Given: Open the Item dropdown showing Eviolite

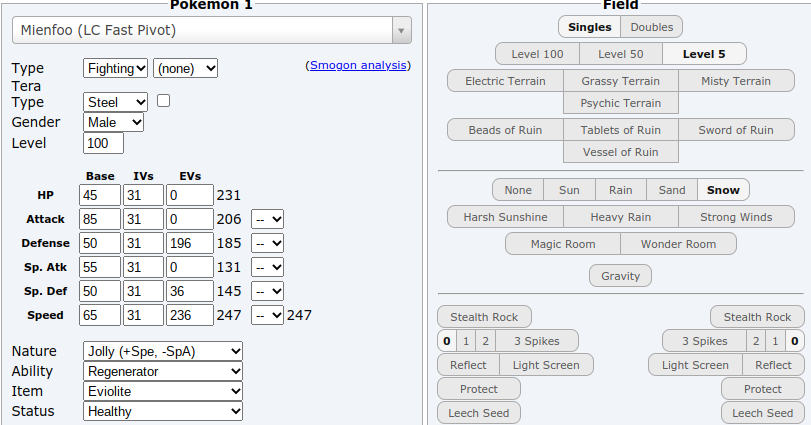Looking at the screenshot, I should coord(163,391).
